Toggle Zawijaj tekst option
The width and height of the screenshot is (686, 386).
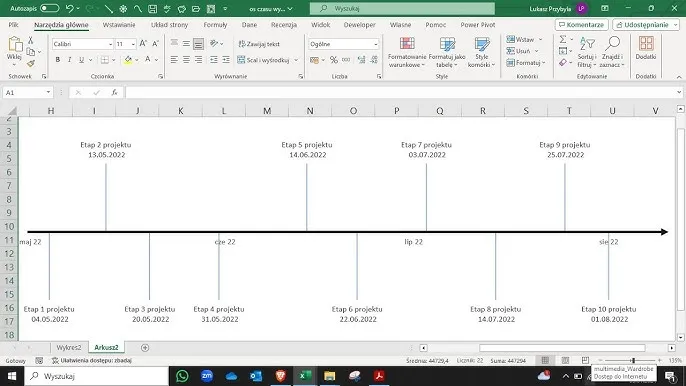click(259, 44)
